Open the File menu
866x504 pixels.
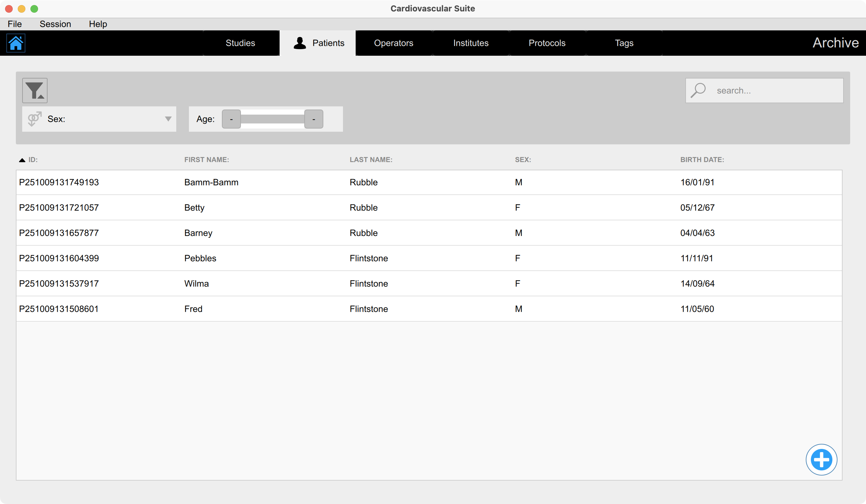click(15, 24)
